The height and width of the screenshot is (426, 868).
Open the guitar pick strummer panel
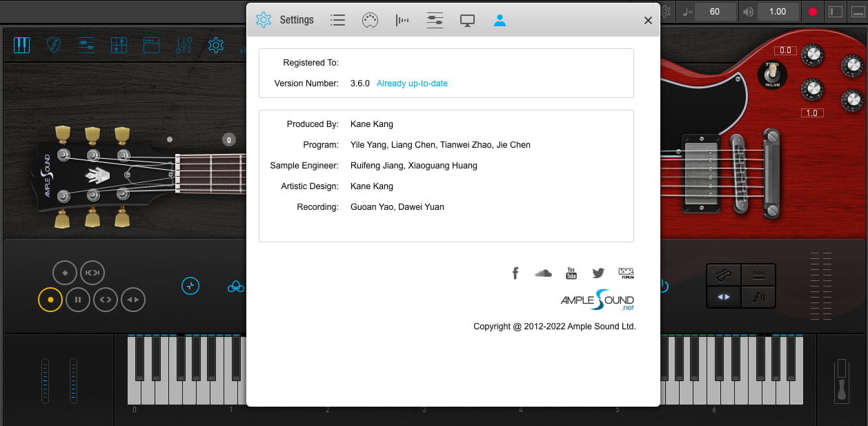(54, 46)
